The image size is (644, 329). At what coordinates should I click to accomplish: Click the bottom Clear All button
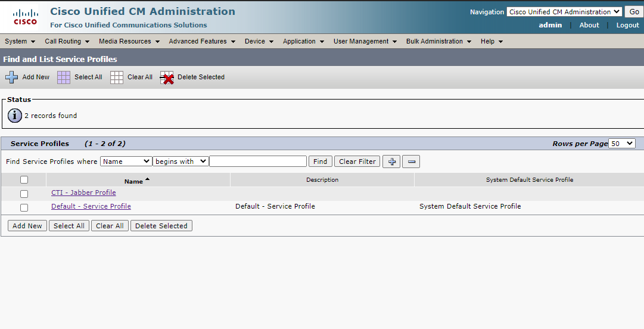point(110,226)
